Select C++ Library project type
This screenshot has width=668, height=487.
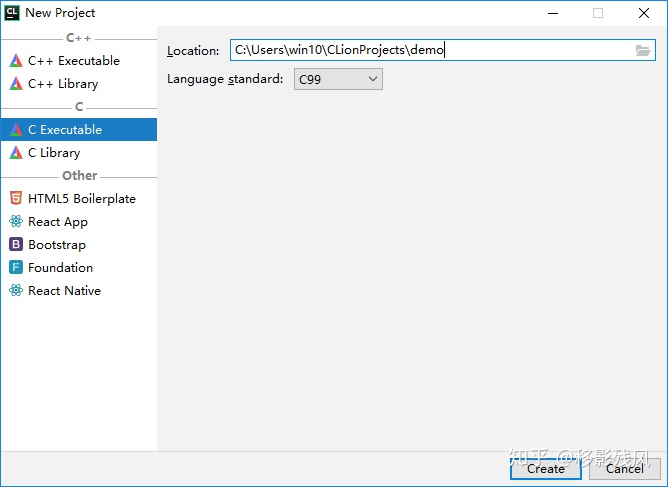tap(79, 84)
